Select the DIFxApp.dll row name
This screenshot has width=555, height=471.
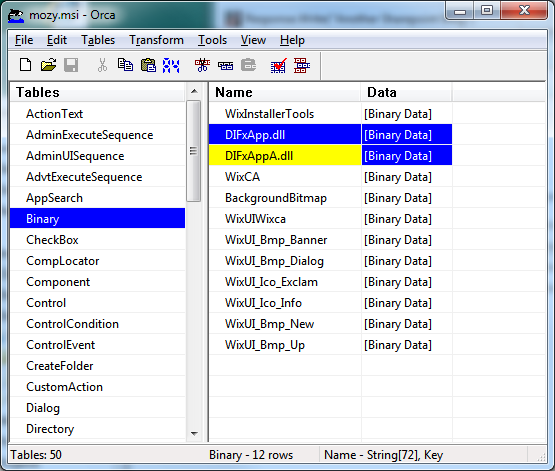point(285,135)
